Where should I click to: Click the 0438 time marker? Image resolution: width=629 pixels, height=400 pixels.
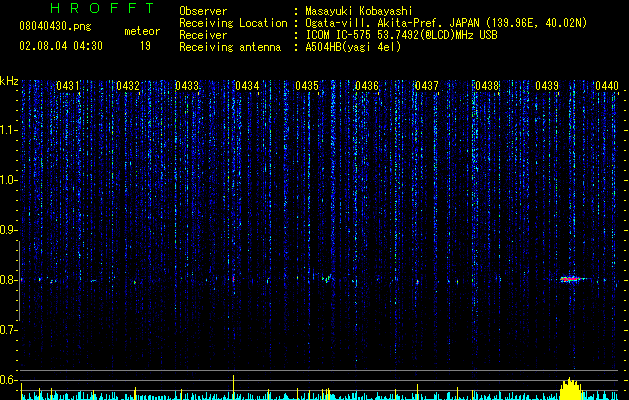(x=487, y=86)
